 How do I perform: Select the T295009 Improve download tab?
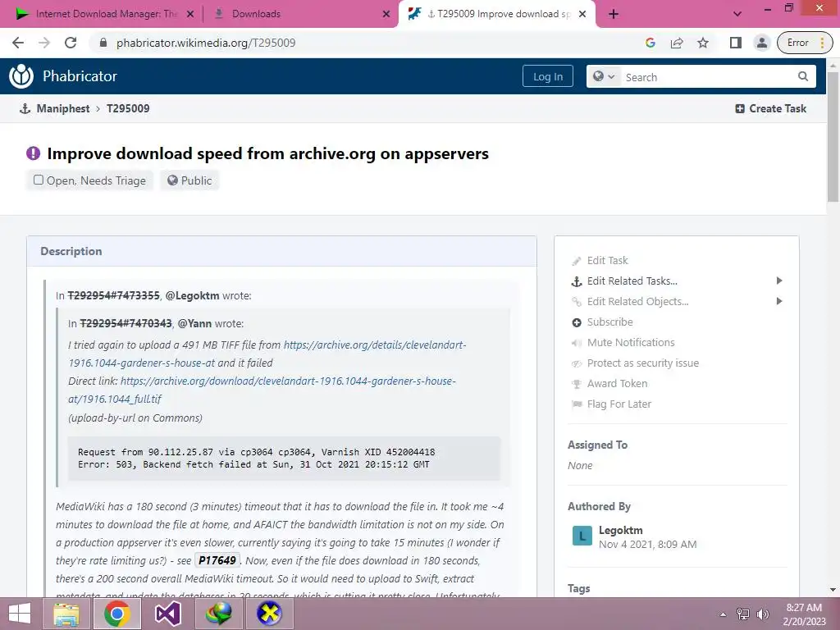click(x=498, y=14)
